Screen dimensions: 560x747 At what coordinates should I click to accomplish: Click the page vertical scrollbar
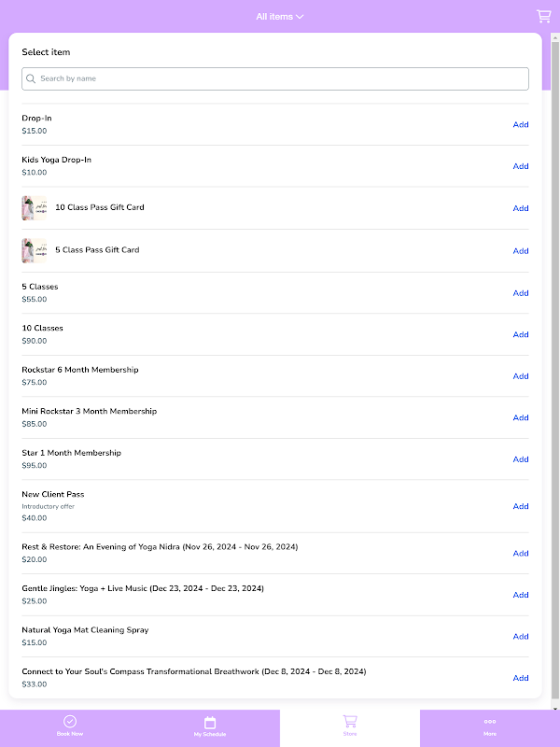click(554, 373)
